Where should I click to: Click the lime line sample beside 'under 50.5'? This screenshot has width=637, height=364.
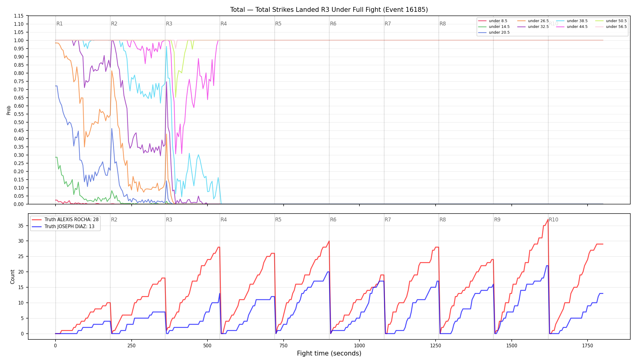click(x=599, y=21)
